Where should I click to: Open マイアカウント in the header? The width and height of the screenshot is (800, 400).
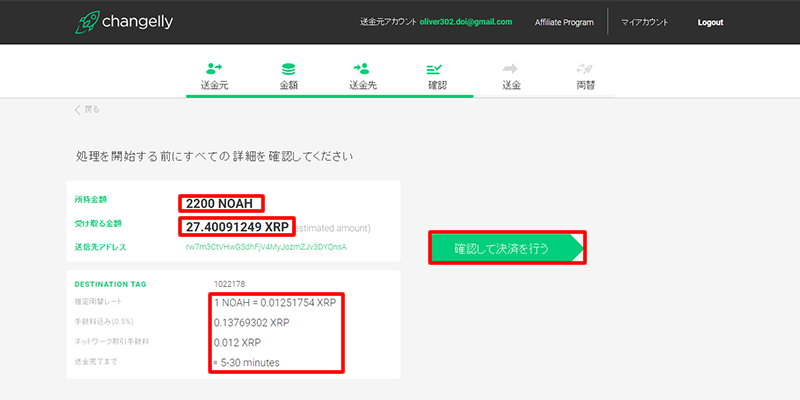(x=644, y=22)
